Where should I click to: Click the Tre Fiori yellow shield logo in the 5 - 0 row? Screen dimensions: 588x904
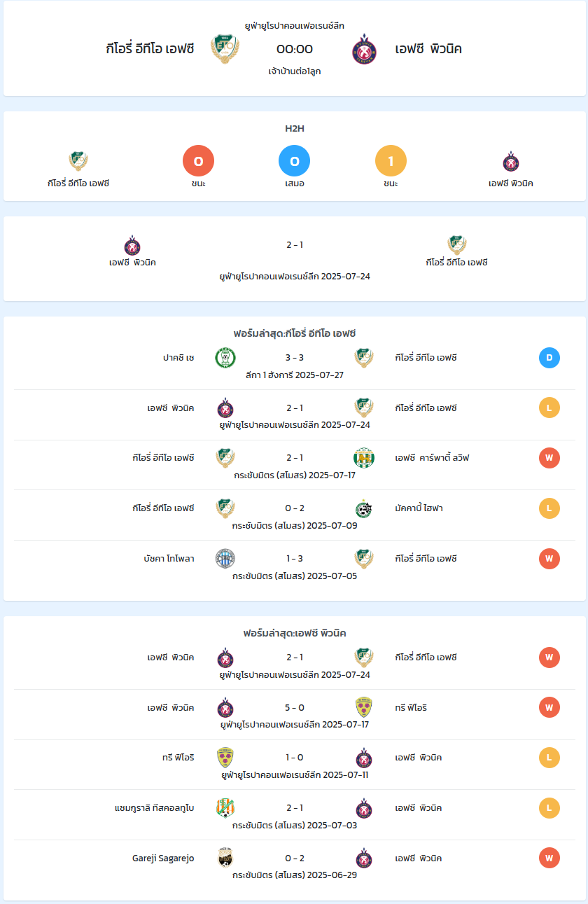tap(364, 707)
